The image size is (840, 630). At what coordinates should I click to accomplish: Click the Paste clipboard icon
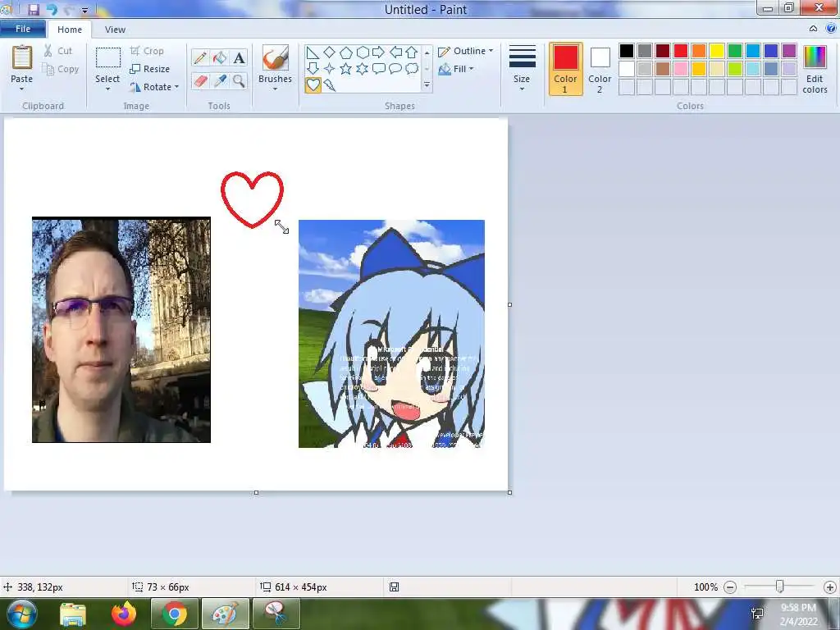22,57
